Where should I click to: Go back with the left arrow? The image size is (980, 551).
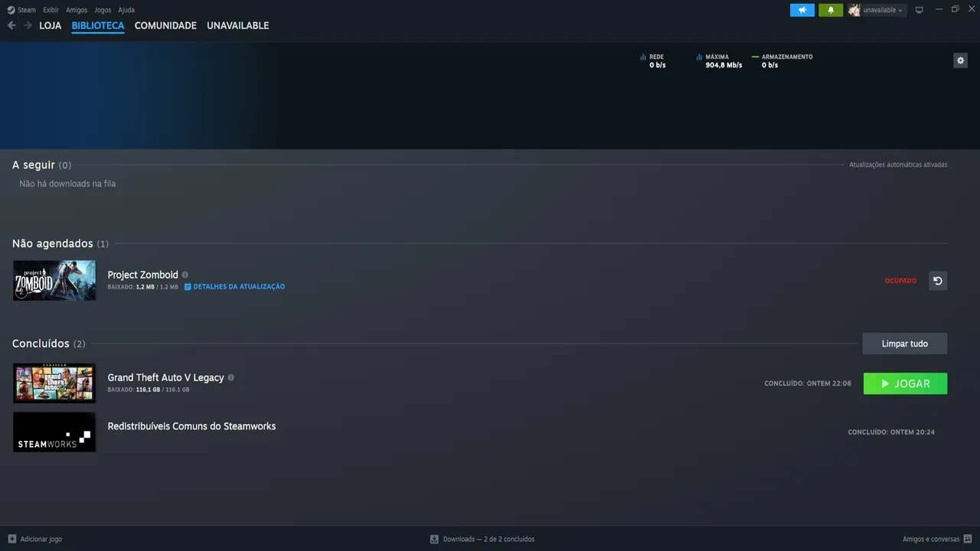(11, 25)
